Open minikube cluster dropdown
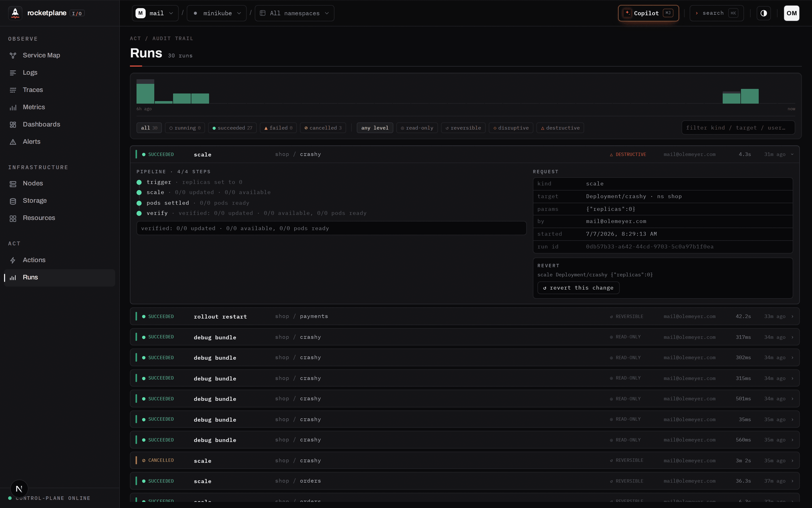The image size is (812, 508). (x=216, y=13)
